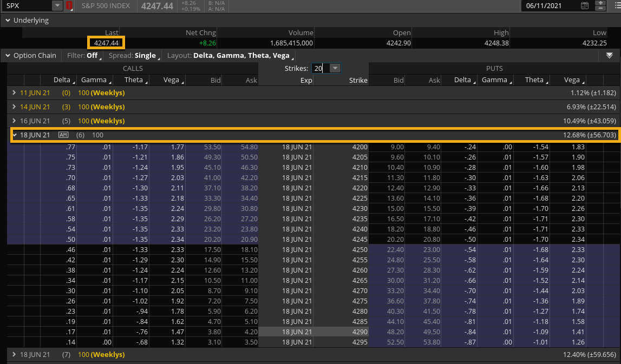Expand the 16 JUN 21 Weeklys expiration
The width and height of the screenshot is (621, 364).
pyautogui.click(x=15, y=121)
